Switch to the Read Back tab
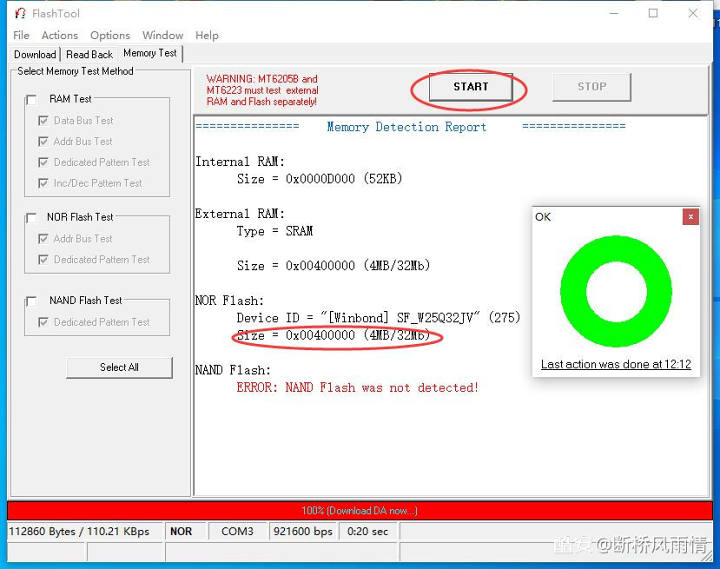Image resolution: width=720 pixels, height=569 pixels. click(x=89, y=55)
